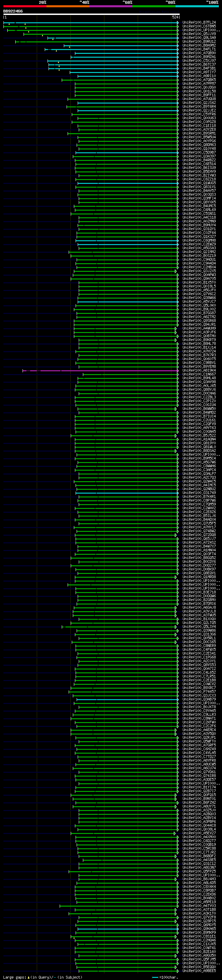The image size is (222, 980).
Task: Select the UniRef100_Q2JS42 label
Action: (199, 103)
